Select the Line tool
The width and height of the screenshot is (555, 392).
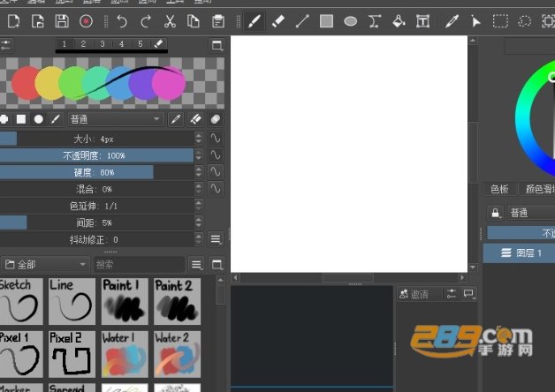click(302, 21)
